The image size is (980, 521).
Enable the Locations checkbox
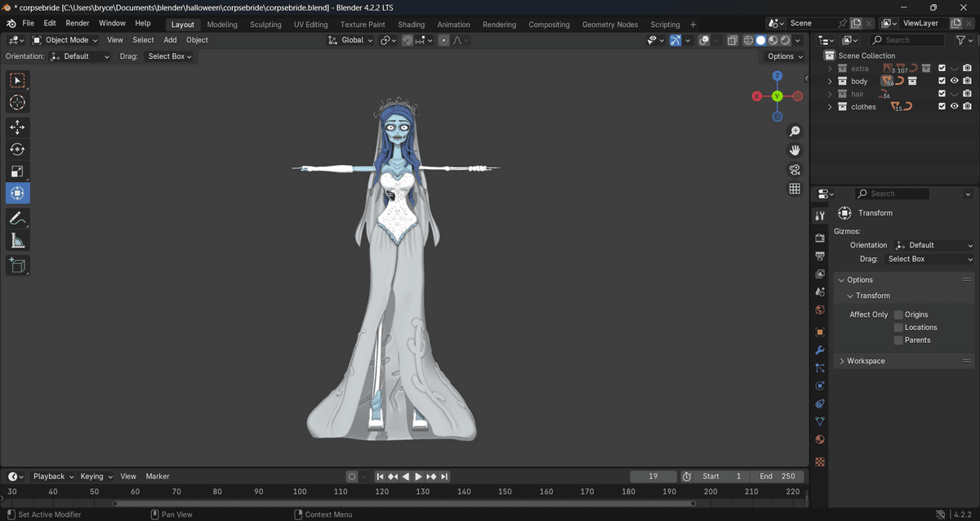point(898,327)
